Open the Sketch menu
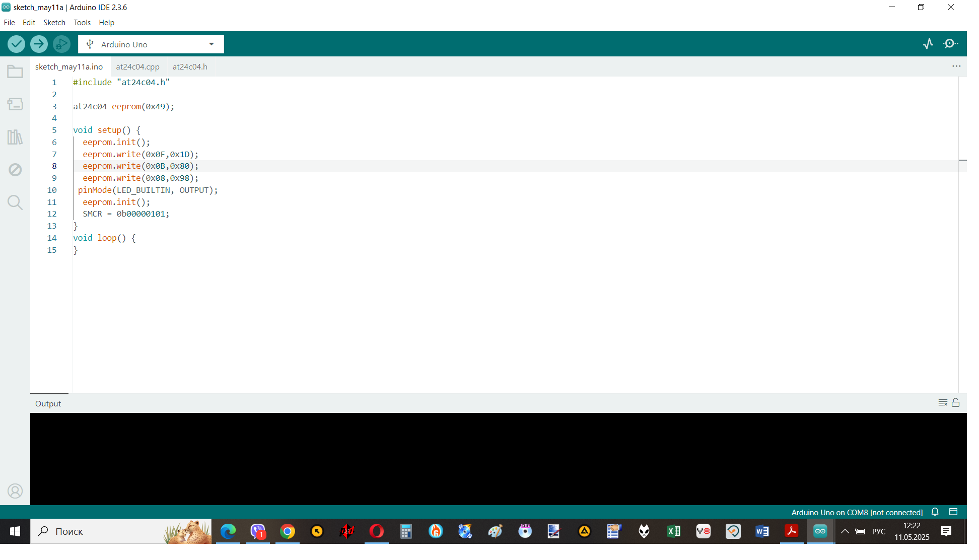The image size is (979, 560). pyautogui.click(x=54, y=23)
